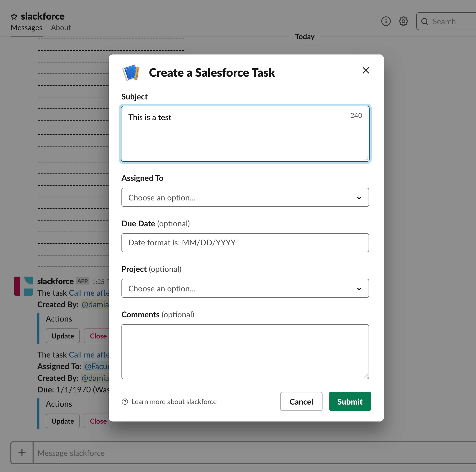The image size is (476, 472).
Task: Focus the Subject text area
Action: [245, 134]
